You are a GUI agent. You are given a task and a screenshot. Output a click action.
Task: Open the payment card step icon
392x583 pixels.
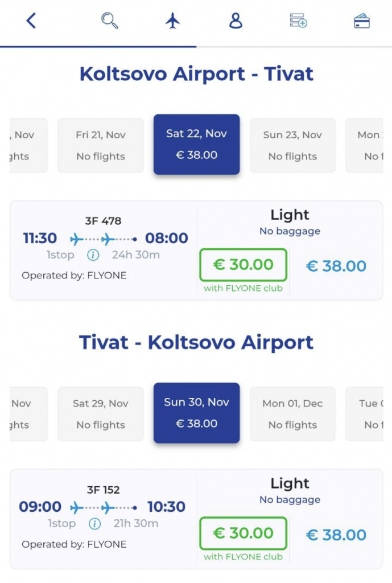(361, 22)
